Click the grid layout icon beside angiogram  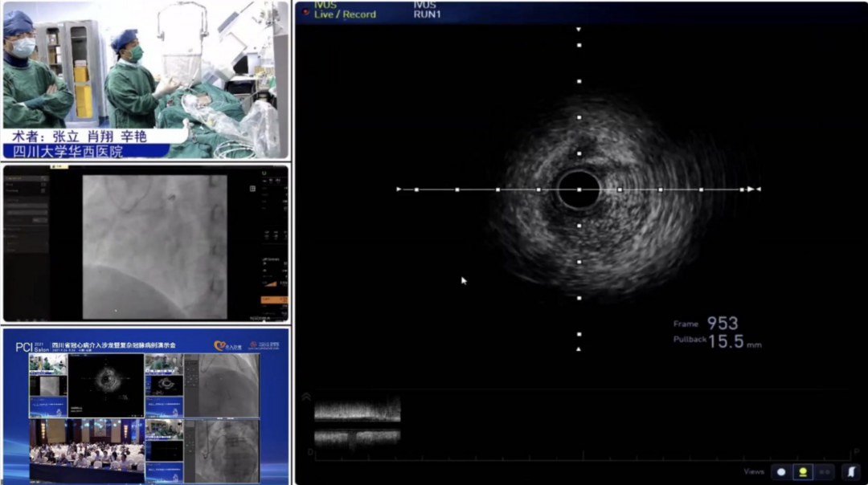click(252, 189)
